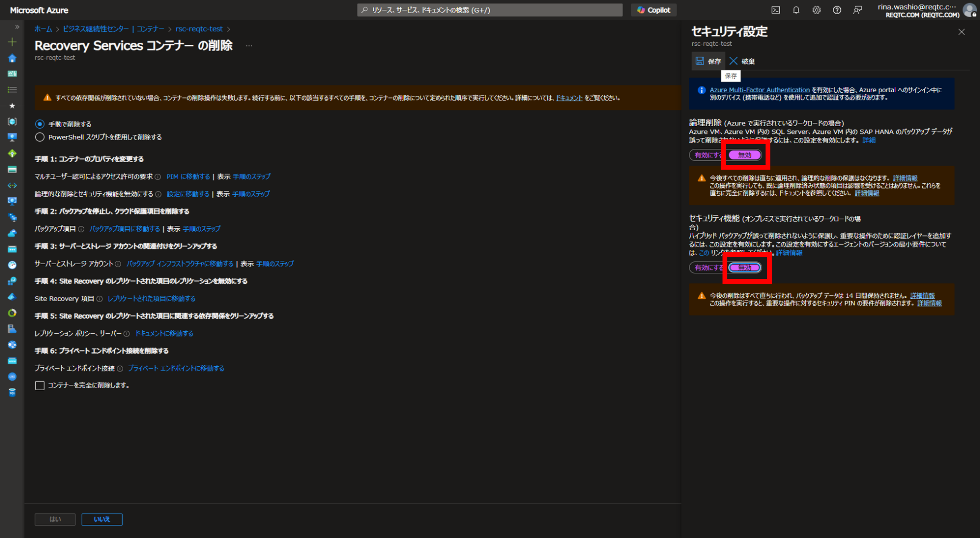
Task: Open ドキュメント link in warning banner
Action: (x=569, y=98)
